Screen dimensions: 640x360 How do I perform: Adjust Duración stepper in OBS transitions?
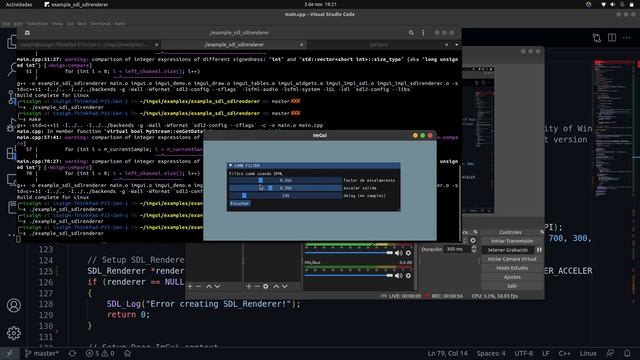[x=474, y=249]
